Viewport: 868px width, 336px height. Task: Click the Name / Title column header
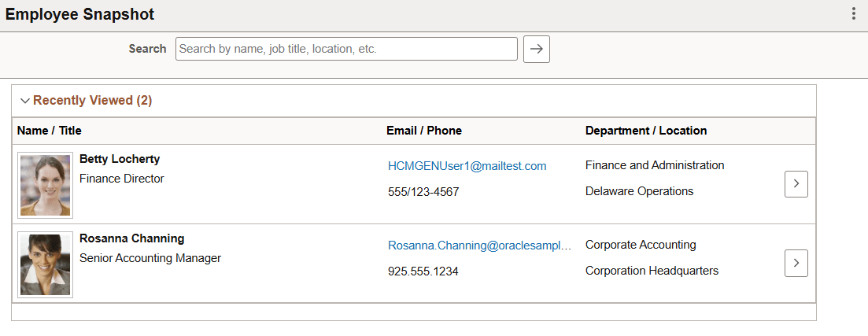click(50, 131)
